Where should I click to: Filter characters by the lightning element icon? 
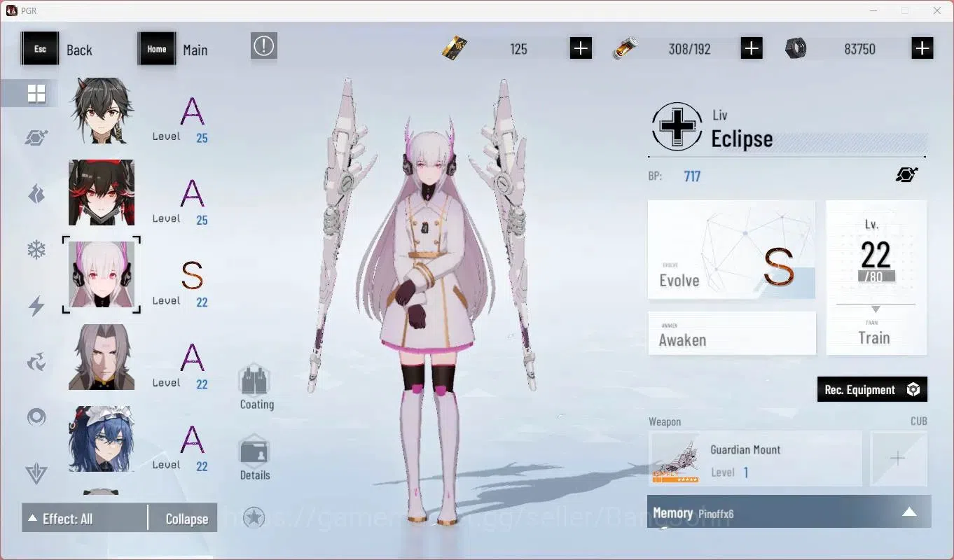[x=36, y=306]
